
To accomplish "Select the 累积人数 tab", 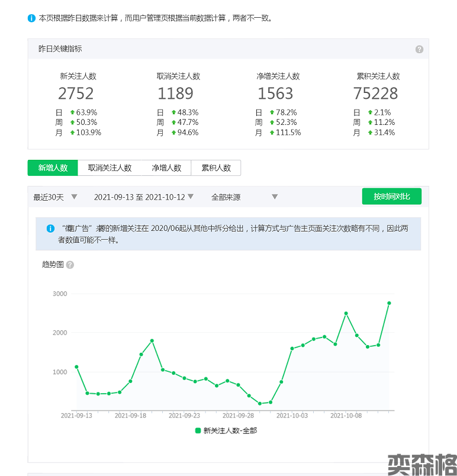I will point(216,168).
